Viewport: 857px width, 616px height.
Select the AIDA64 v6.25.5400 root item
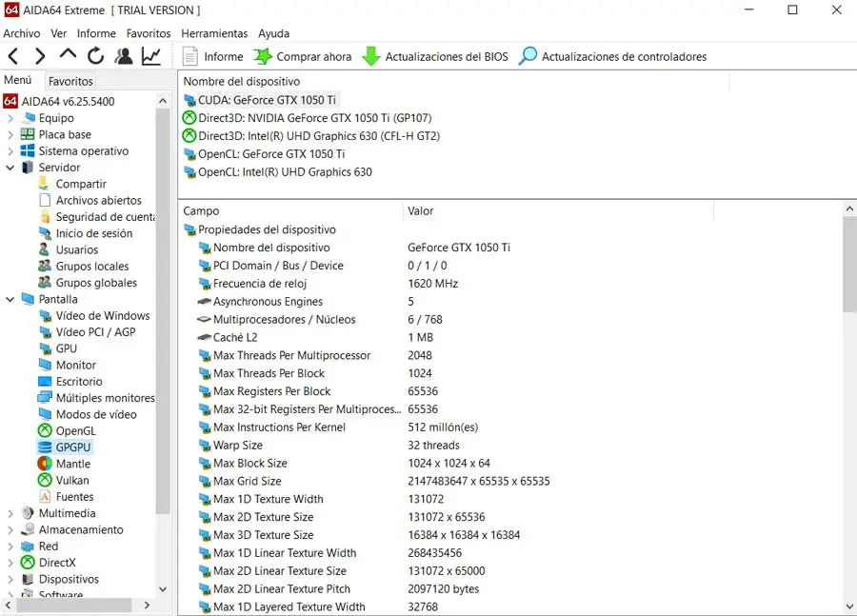[x=59, y=101]
